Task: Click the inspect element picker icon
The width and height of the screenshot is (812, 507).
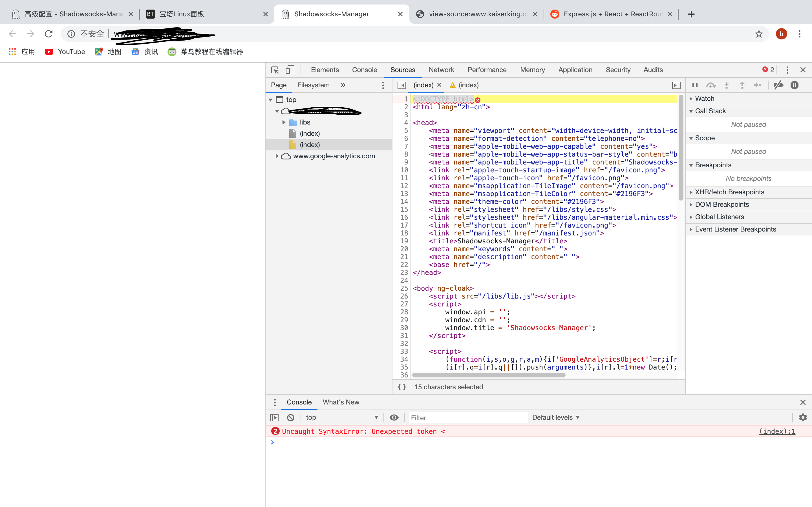Action: click(x=274, y=70)
